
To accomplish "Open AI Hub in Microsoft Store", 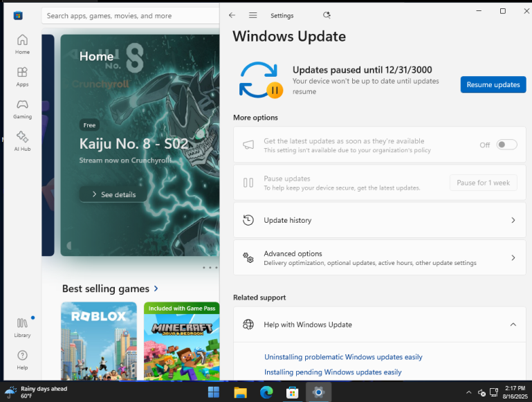I will 22,141.
